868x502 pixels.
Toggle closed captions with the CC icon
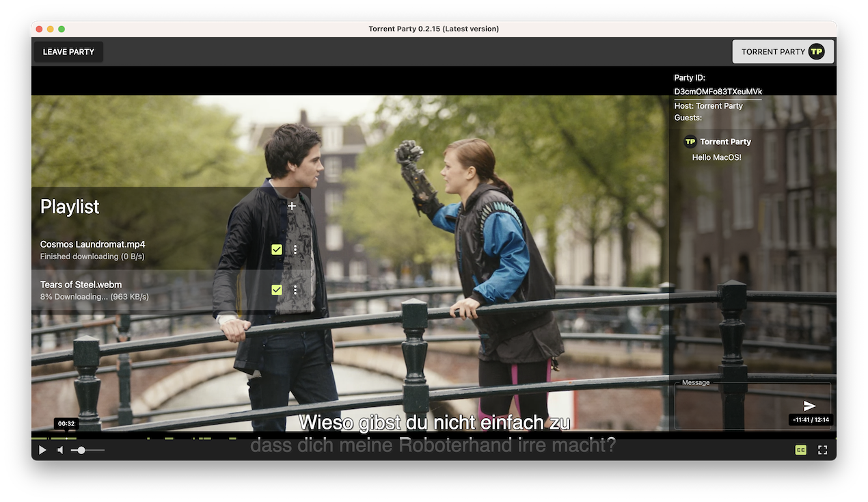click(800, 450)
